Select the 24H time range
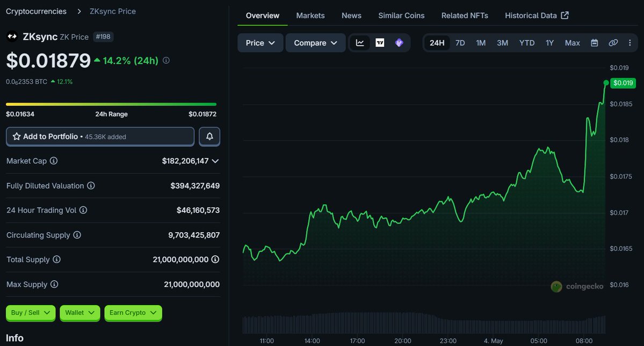This screenshot has width=644, height=346. [x=437, y=43]
